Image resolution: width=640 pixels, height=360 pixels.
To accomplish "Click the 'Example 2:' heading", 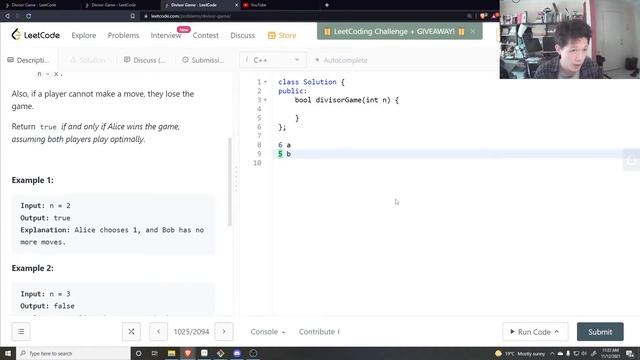I will click(32, 268).
